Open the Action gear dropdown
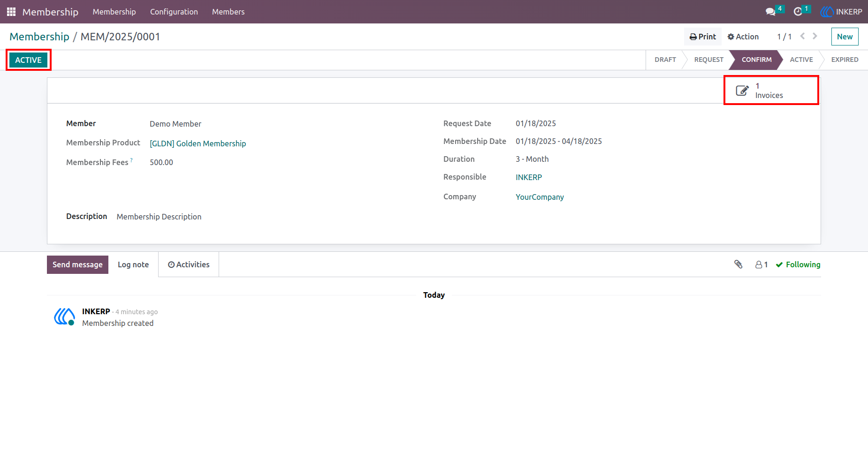 [743, 37]
